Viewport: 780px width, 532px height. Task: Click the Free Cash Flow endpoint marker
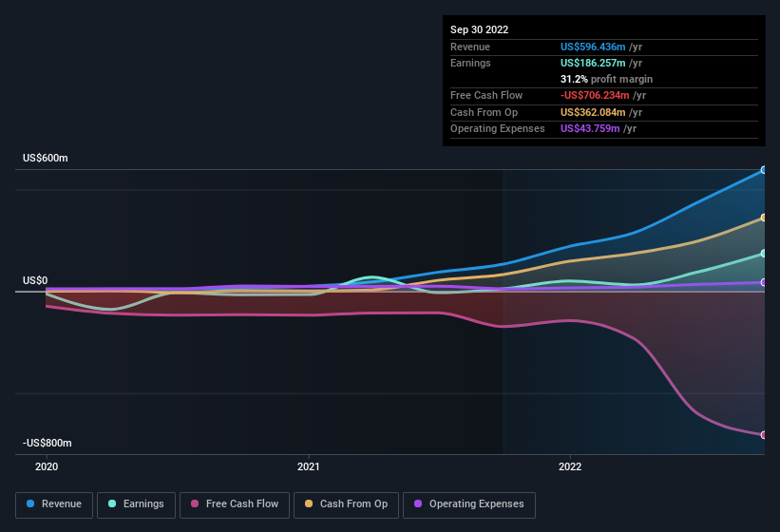click(763, 435)
